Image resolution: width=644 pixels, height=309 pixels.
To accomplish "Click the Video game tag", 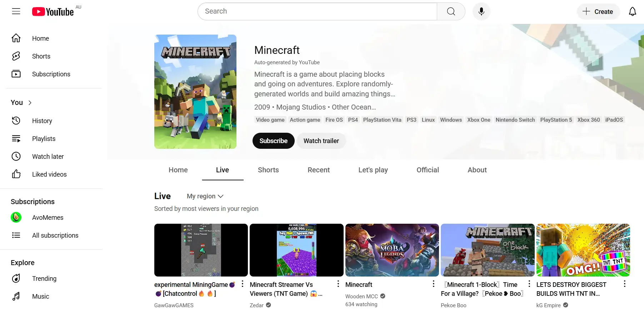I will coord(270,120).
